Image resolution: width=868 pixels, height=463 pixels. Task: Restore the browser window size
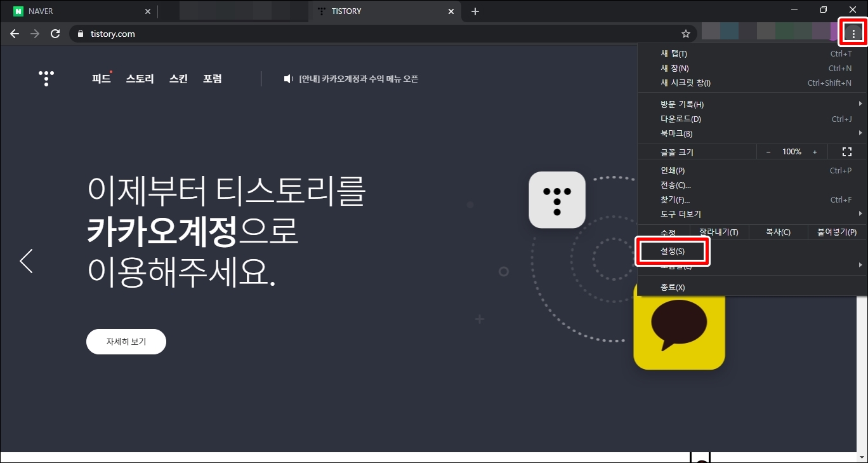(824, 10)
